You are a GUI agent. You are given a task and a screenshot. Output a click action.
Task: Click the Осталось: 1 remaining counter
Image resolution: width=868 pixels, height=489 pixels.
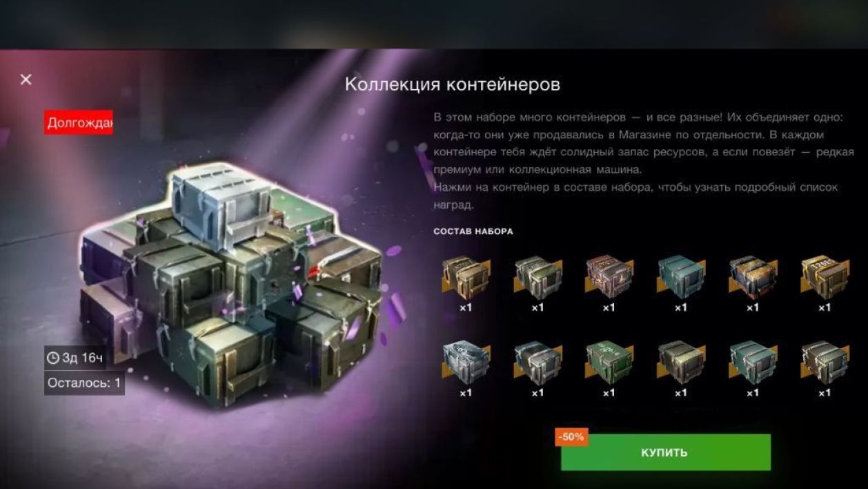click(84, 383)
